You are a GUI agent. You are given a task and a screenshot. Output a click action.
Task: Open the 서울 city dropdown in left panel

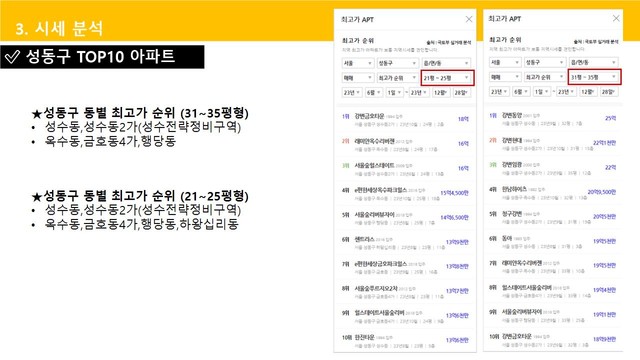(358, 63)
